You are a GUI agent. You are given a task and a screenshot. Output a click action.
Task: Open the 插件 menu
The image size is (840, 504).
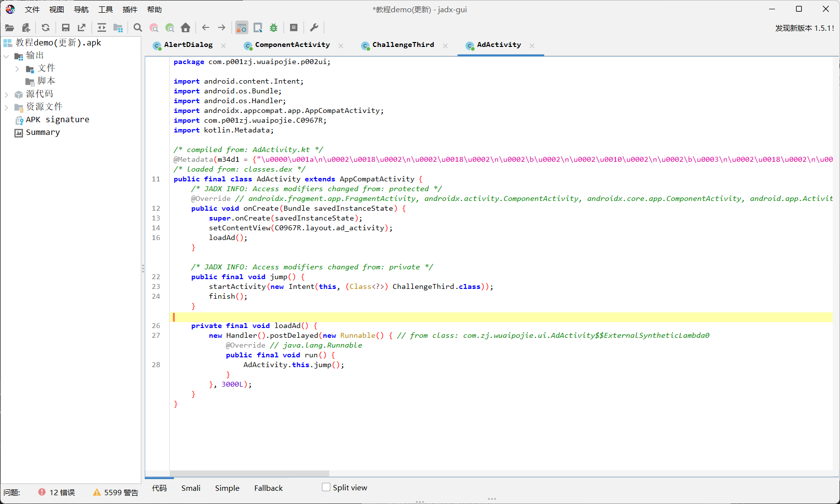pyautogui.click(x=130, y=9)
